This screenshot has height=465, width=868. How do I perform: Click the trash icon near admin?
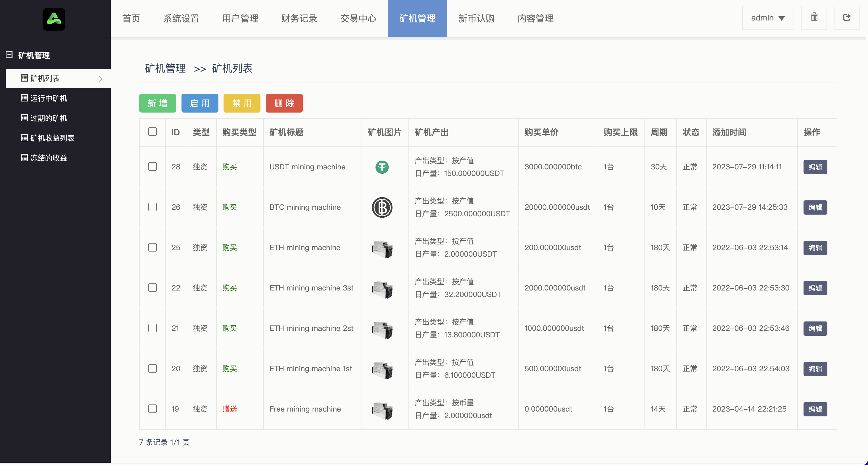tap(814, 18)
